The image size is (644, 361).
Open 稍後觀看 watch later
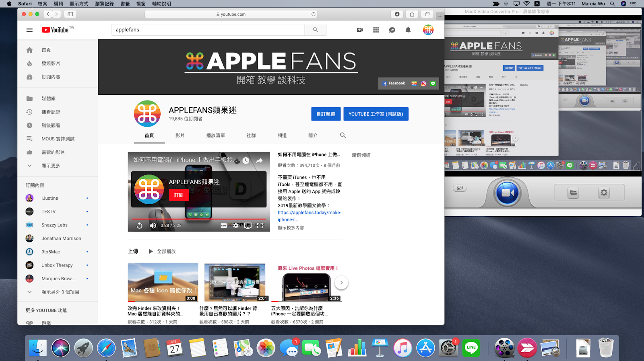(x=58, y=125)
